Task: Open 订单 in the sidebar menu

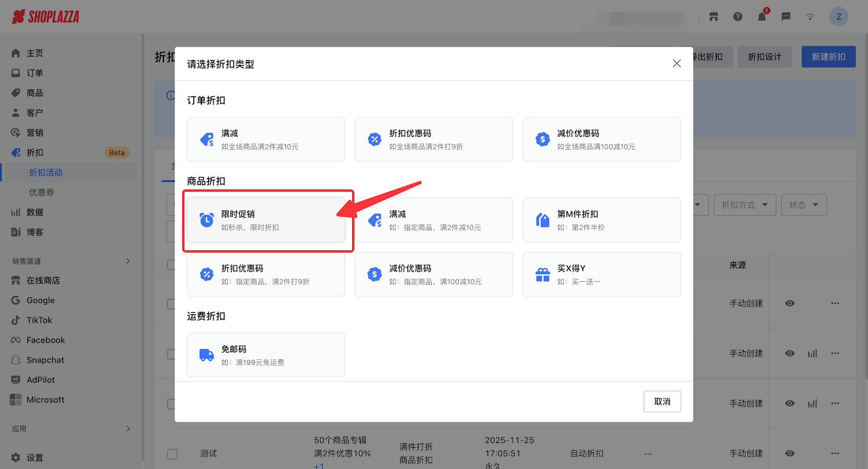Action: 35,73
